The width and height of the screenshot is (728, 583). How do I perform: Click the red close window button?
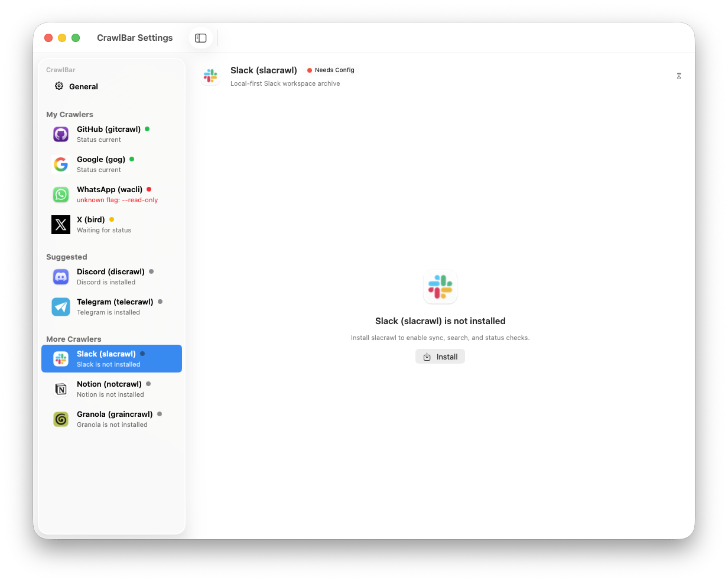pyautogui.click(x=48, y=38)
